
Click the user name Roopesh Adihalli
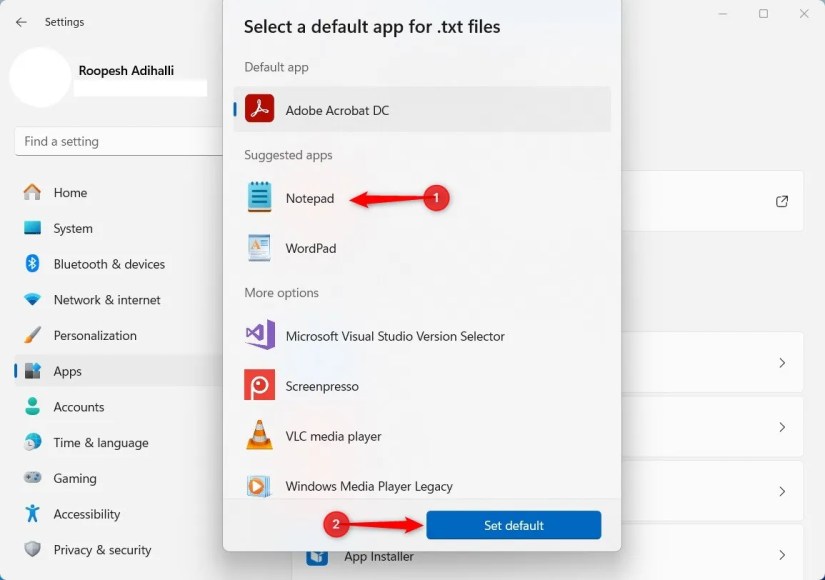(x=126, y=71)
